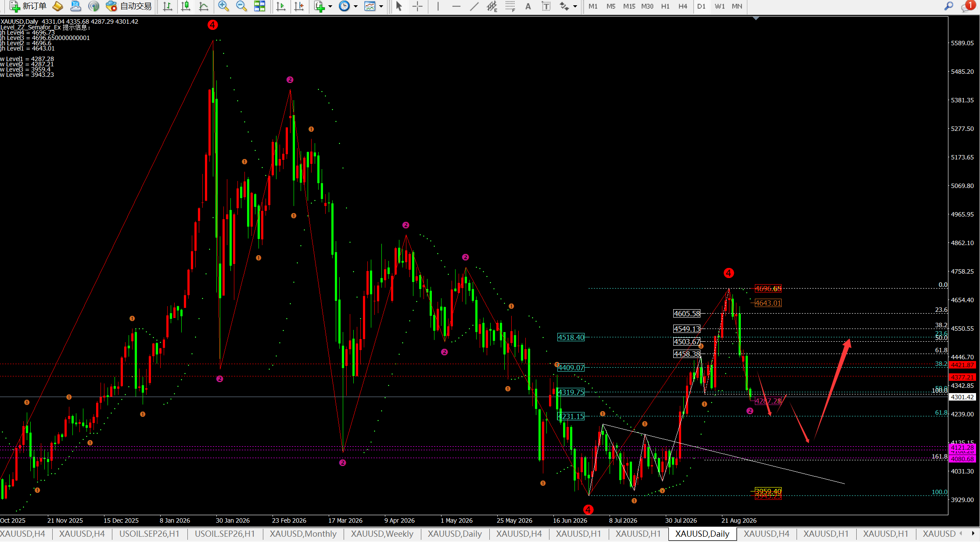Draw a trendline with the toolbar tool

474,6
